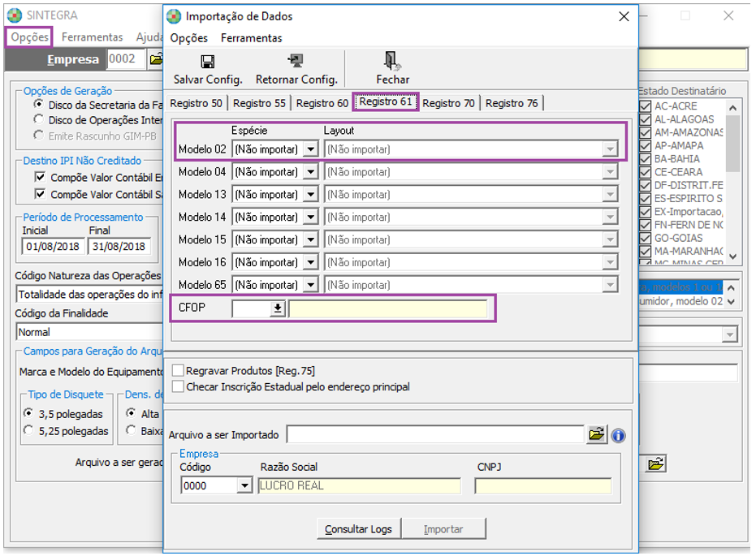Click the CFOP lookup arrow button
Viewport: 756px width, 556px height.
point(278,308)
